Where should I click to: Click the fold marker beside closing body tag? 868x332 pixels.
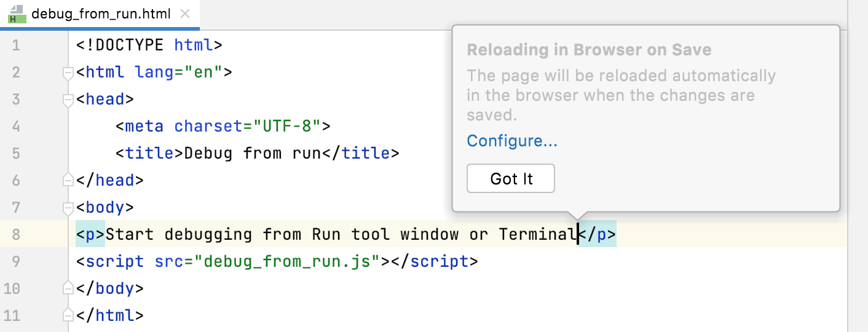[x=68, y=288]
